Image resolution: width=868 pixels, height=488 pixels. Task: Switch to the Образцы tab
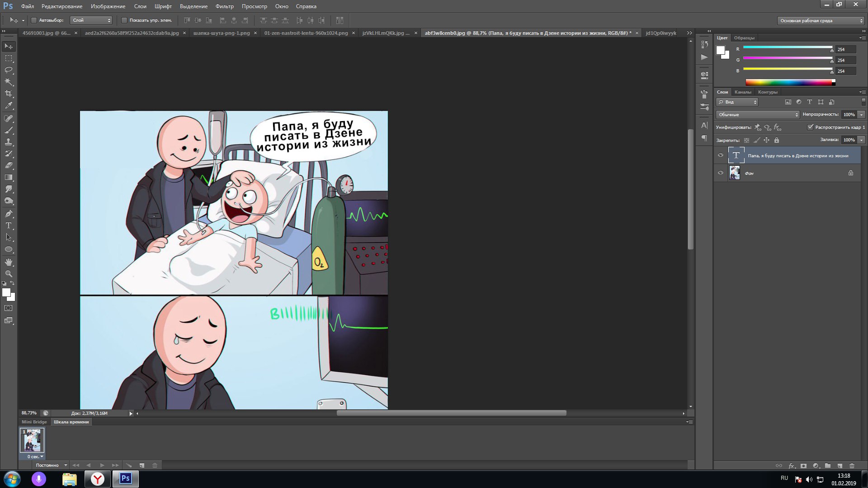tap(744, 38)
